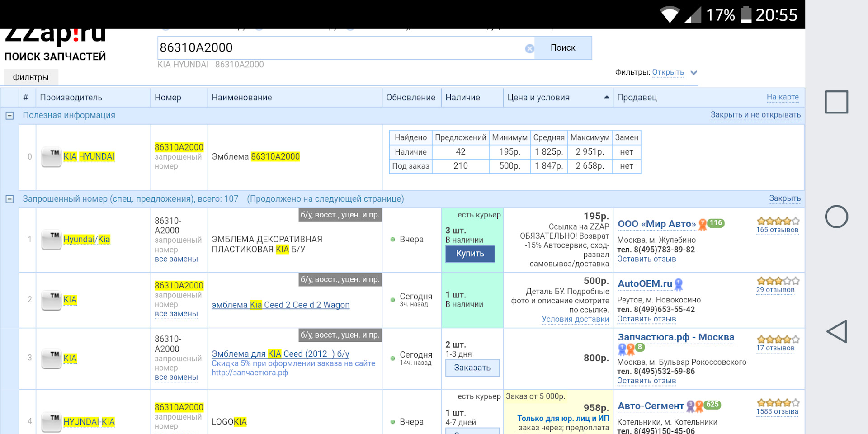This screenshot has height=434, width=868.
Task: Clear the search field with the X icon
Action: [529, 48]
